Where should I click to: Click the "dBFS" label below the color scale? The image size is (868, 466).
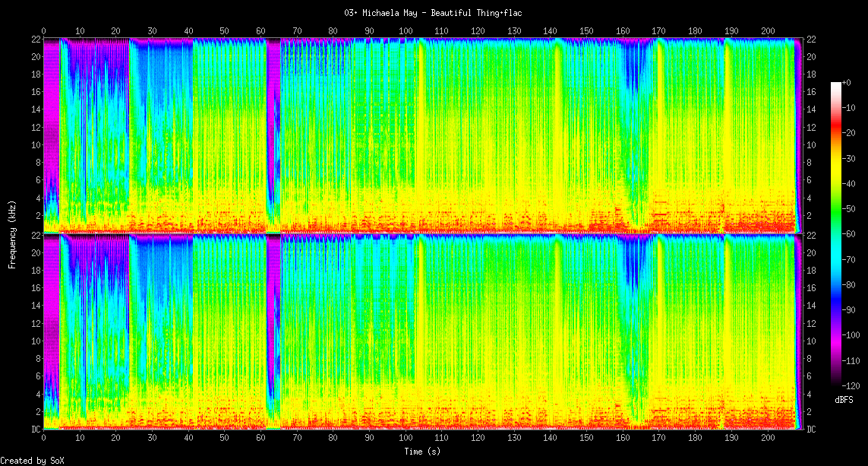(x=844, y=398)
